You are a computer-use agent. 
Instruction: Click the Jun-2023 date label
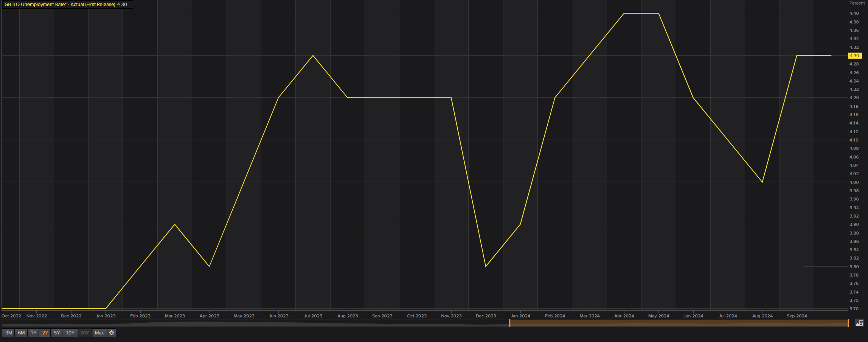[x=278, y=316]
